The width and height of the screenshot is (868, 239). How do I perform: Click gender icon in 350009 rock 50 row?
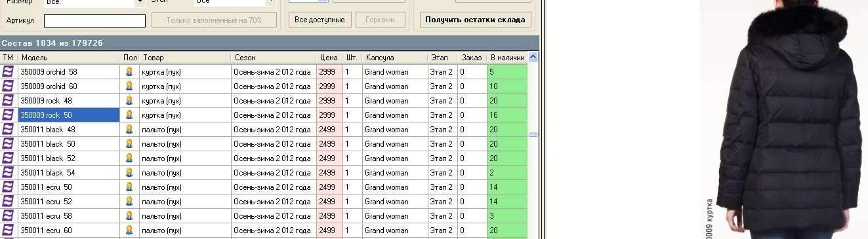click(x=129, y=115)
